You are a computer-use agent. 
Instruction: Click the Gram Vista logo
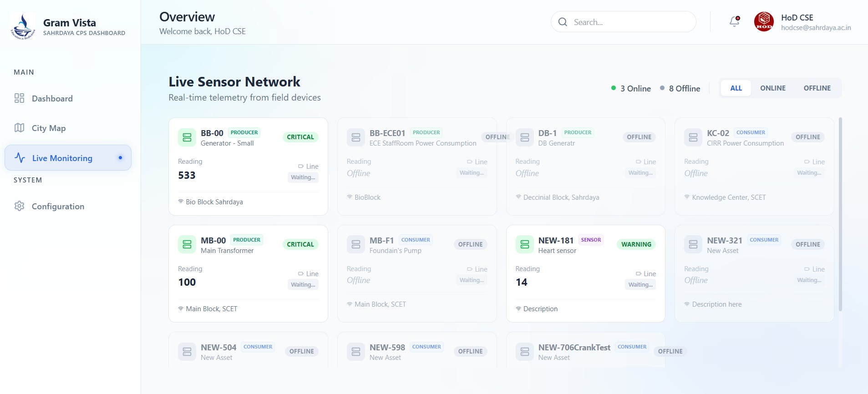click(23, 27)
